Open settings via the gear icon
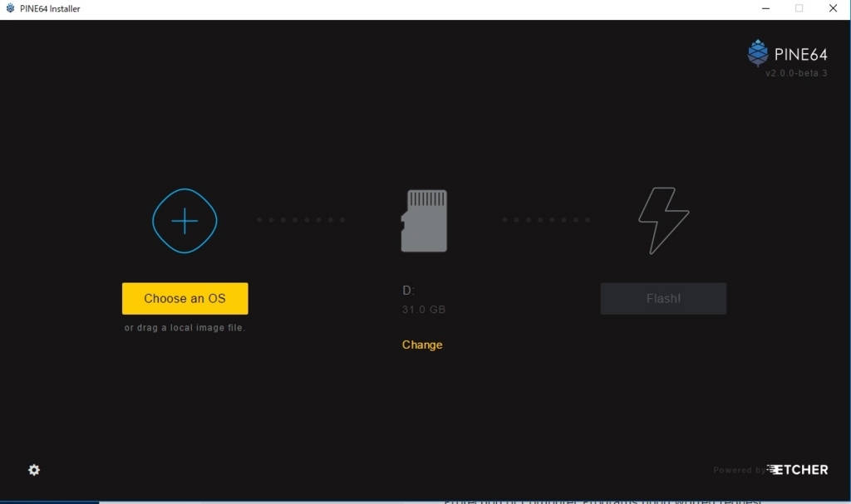This screenshot has width=851, height=504. [x=33, y=470]
